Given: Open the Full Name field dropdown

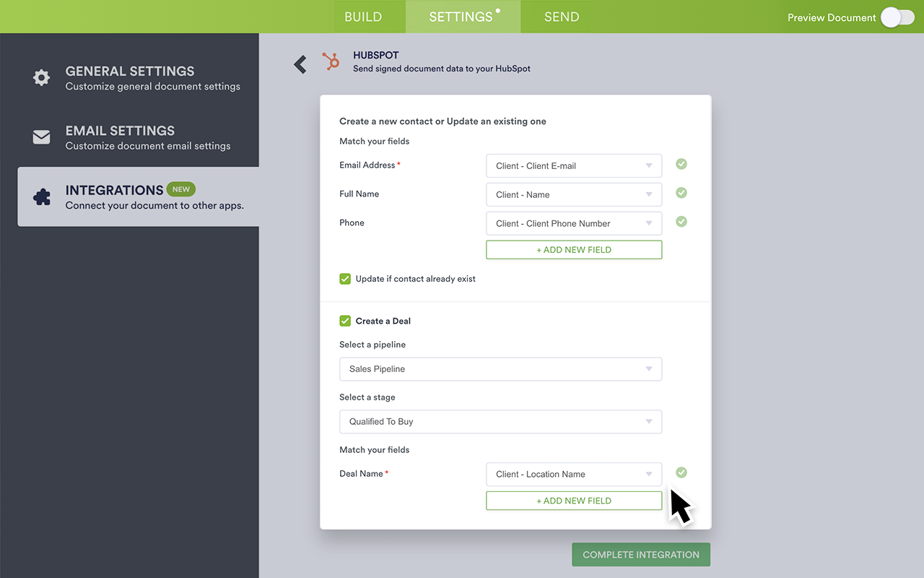Looking at the screenshot, I should click(x=574, y=194).
